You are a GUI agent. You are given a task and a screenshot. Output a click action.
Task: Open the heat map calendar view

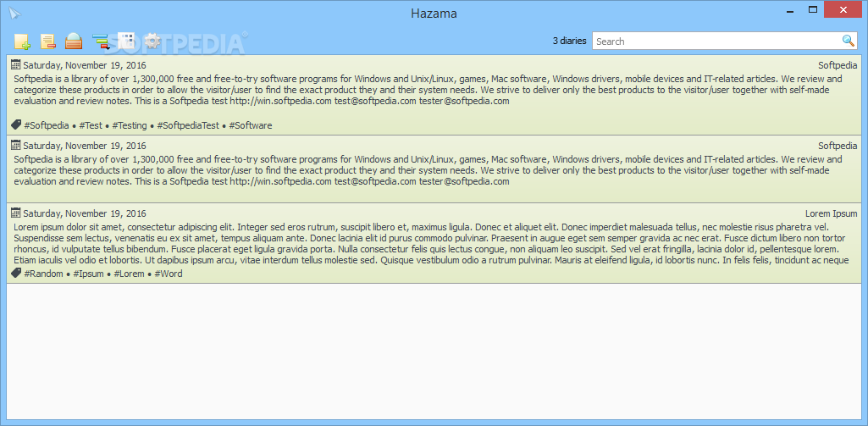click(x=127, y=41)
